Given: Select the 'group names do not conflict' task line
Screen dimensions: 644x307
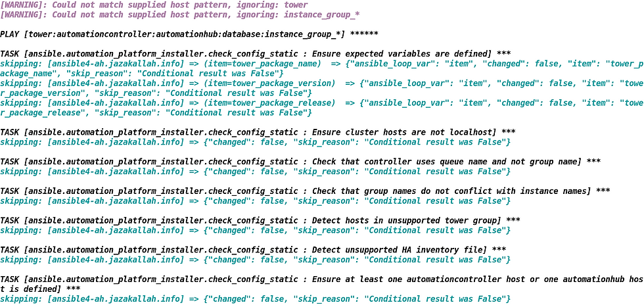Looking at the screenshot, I should pos(305,191).
